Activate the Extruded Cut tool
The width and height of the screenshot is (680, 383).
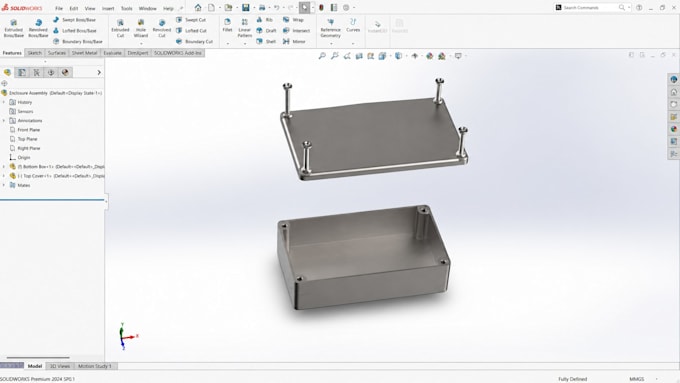[120, 28]
